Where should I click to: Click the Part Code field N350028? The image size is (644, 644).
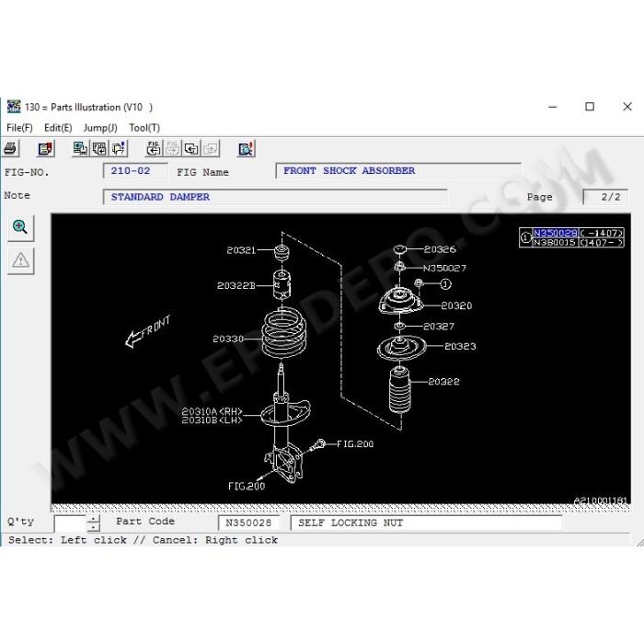click(x=248, y=523)
